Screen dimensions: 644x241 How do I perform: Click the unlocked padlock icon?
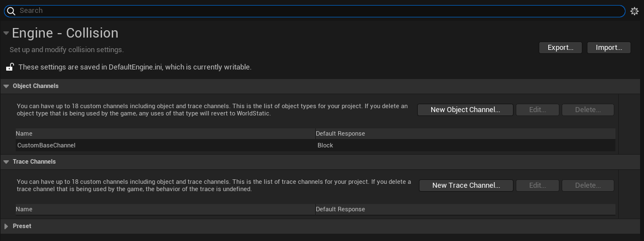pyautogui.click(x=10, y=67)
